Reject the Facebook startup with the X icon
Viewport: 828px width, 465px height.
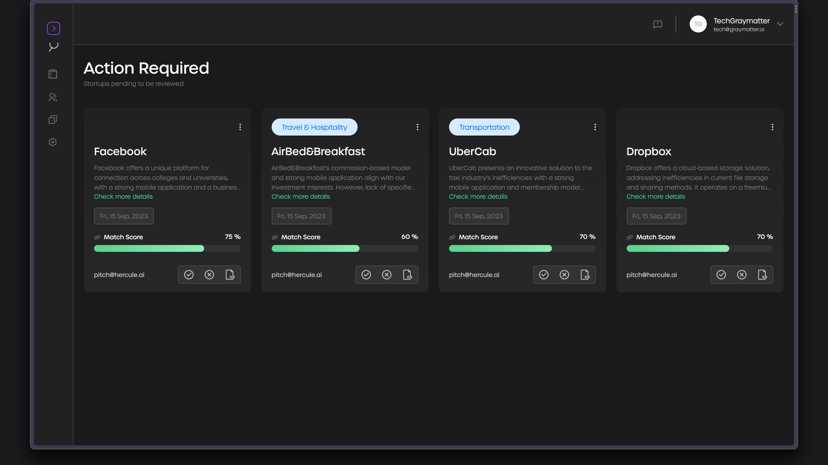[209, 274]
